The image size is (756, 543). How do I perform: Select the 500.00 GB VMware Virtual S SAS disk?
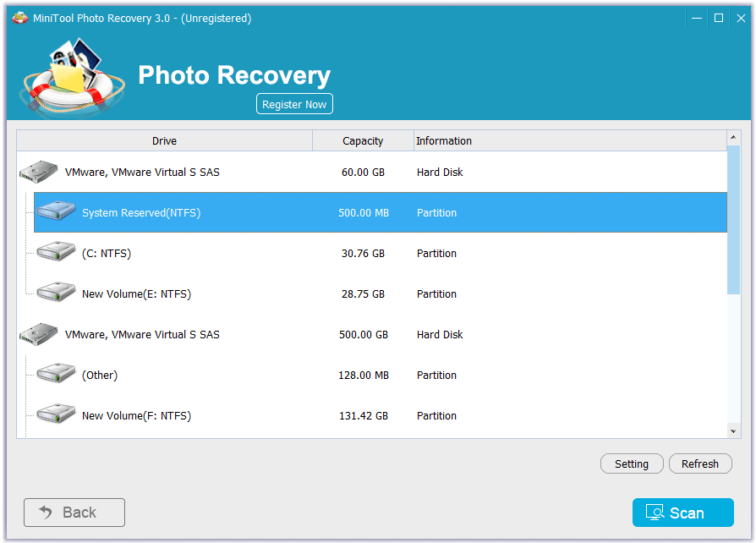point(372,335)
